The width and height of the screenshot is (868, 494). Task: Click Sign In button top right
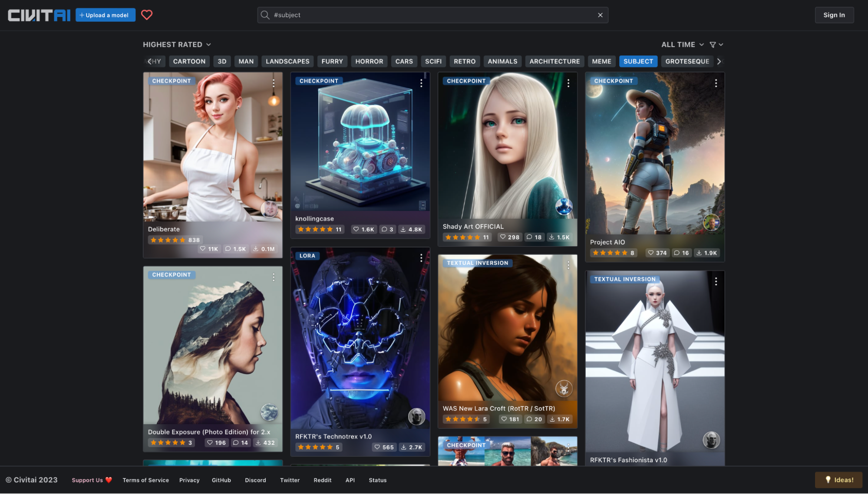coord(835,15)
